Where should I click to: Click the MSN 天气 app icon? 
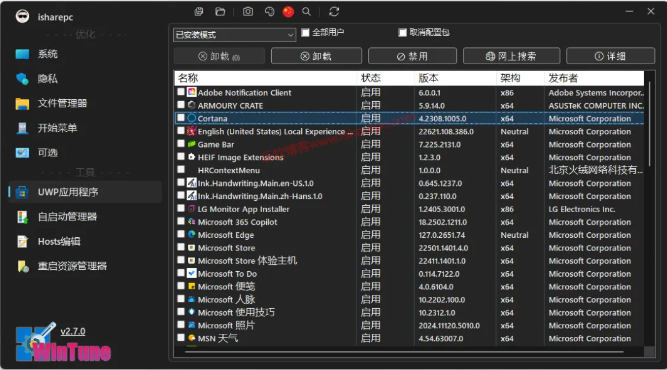pos(191,338)
